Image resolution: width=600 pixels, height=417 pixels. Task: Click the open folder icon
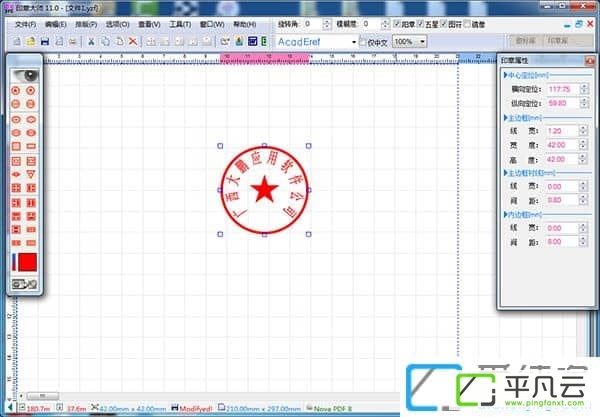[x=31, y=41]
